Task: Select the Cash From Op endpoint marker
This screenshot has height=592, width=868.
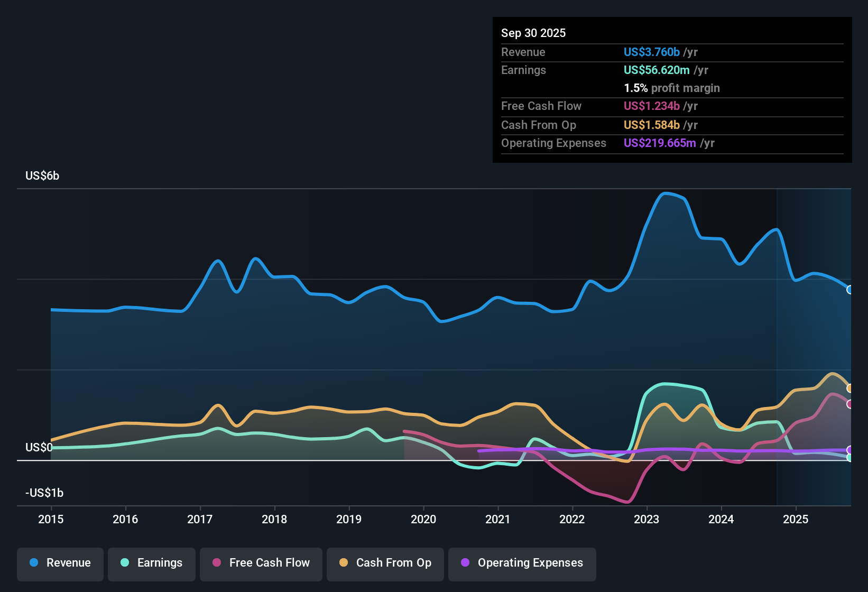Action: 849,388
